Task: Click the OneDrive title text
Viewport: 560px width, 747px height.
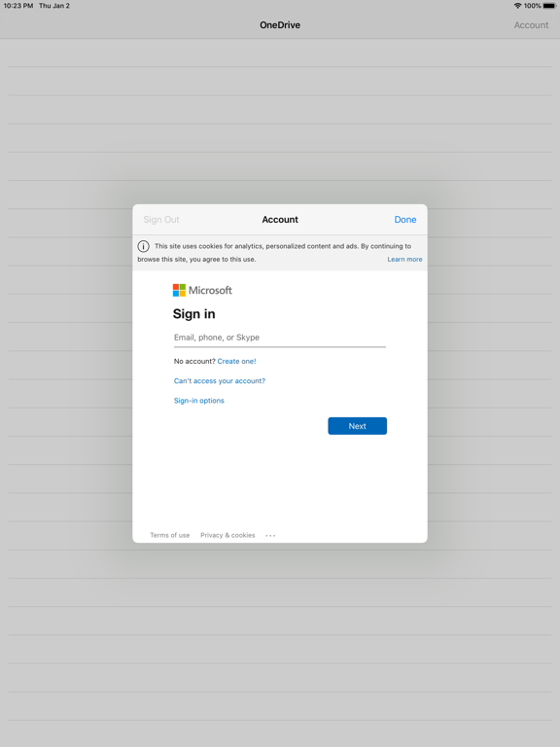Action: (280, 25)
